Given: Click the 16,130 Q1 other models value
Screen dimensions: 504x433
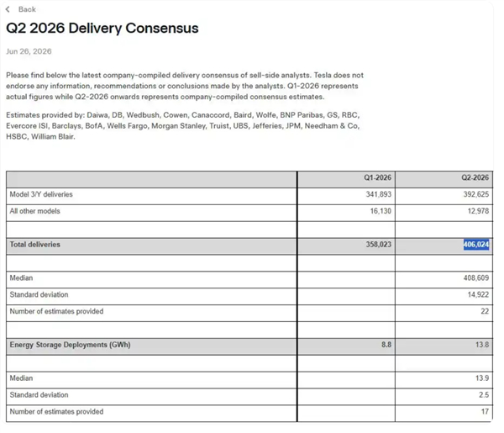Looking at the screenshot, I should click(x=381, y=211).
